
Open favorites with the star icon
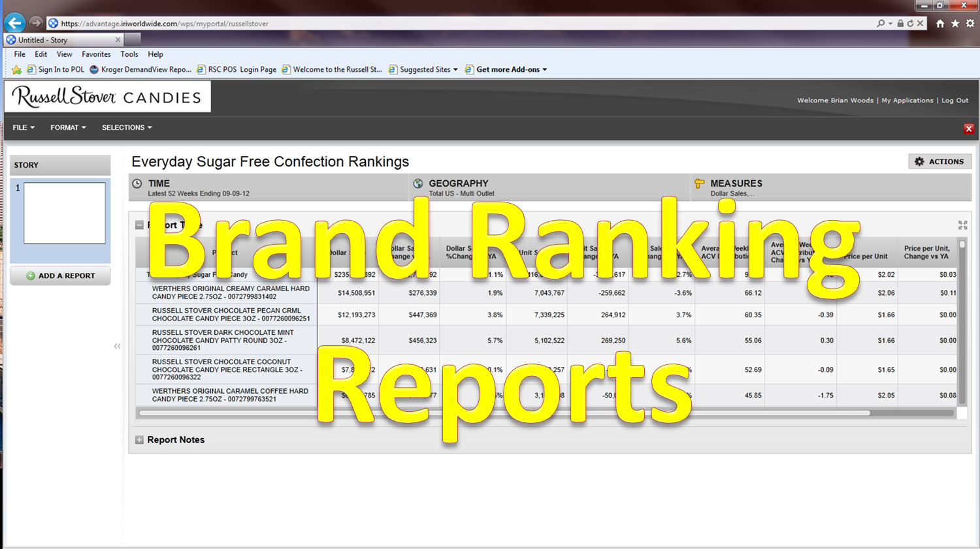(955, 24)
